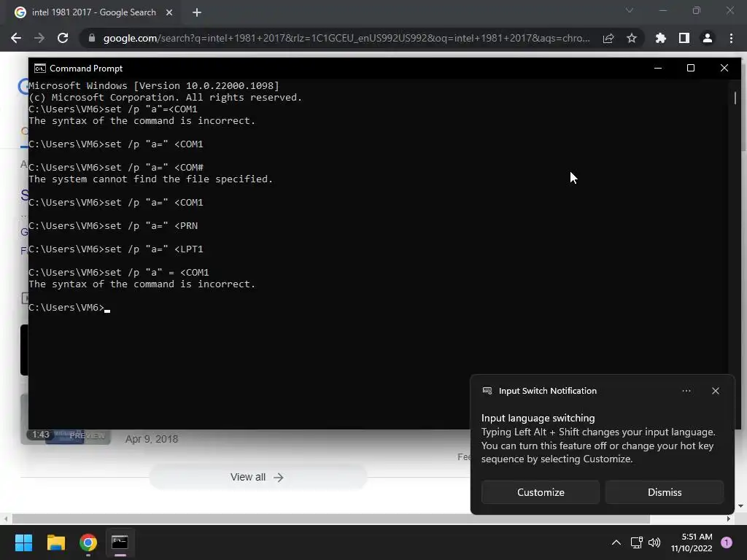Minimize the Command Prompt window
Viewport: 747px width, 560px height.
tap(658, 68)
